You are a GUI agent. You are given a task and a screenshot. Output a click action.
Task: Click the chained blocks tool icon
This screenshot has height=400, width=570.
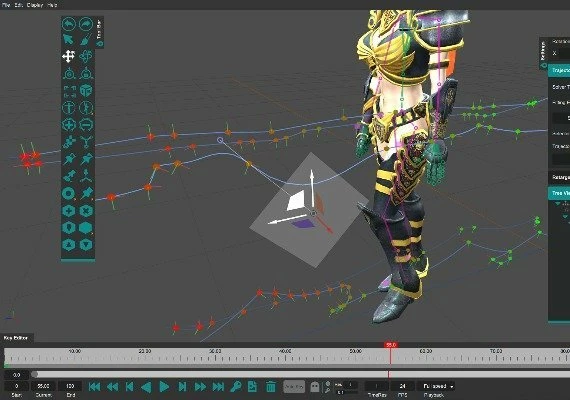(69, 142)
